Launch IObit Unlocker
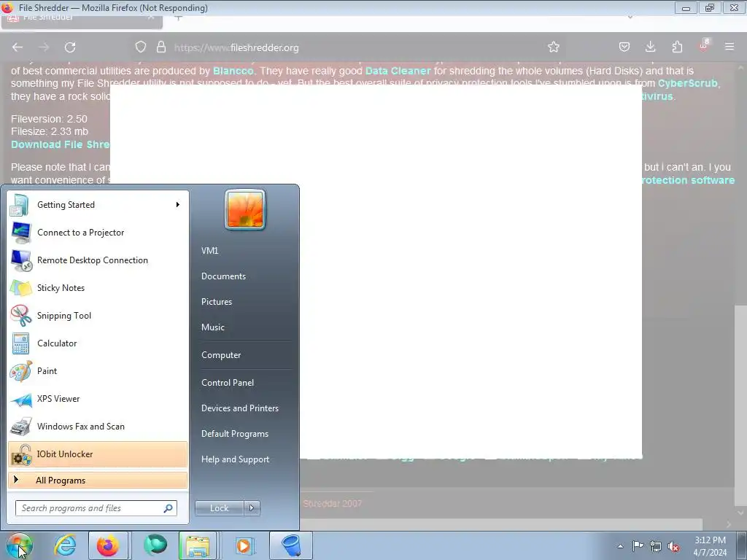Viewport: 747px width, 560px height. tap(98, 454)
